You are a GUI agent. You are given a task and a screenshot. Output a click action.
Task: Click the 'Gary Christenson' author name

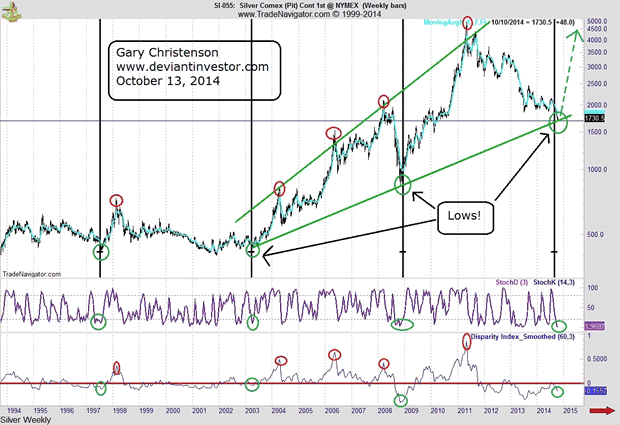(x=167, y=53)
